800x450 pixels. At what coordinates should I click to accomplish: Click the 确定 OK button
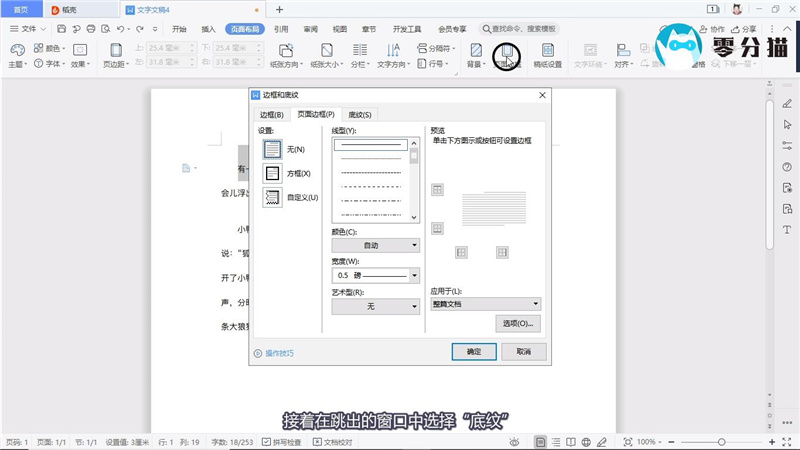tap(474, 352)
